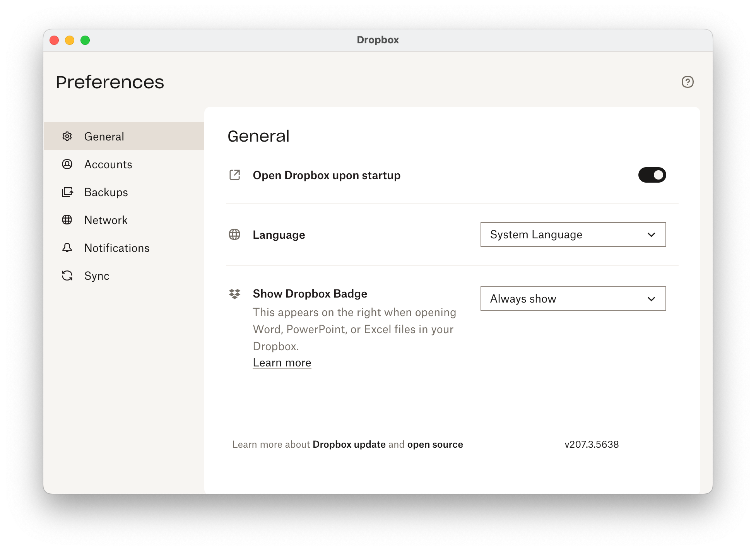Switch to the Accounts tab label
Image resolution: width=756 pixels, height=551 pixels.
(x=108, y=164)
